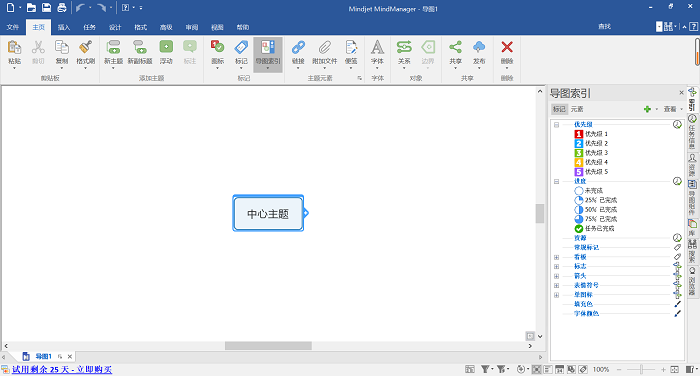Viewport: 700px width, 376px height.
Task: Switch to the 设计 design tab
Action: (x=115, y=27)
